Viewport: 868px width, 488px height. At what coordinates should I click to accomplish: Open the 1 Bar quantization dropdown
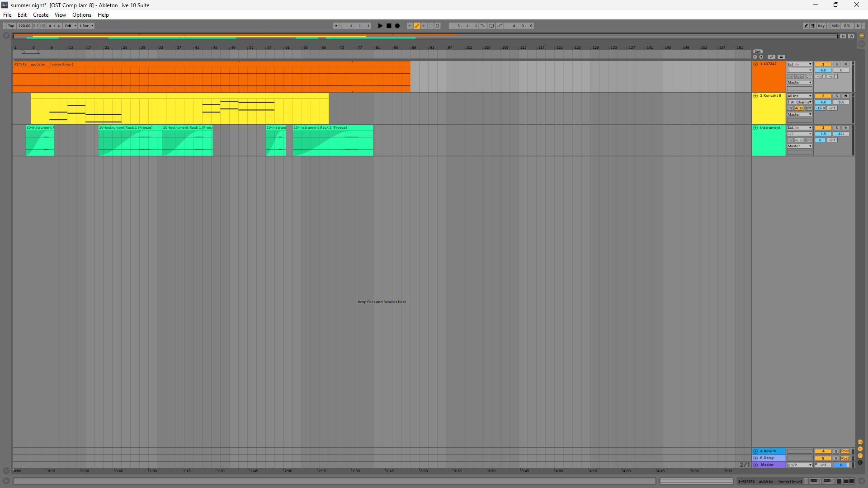pyautogui.click(x=86, y=26)
